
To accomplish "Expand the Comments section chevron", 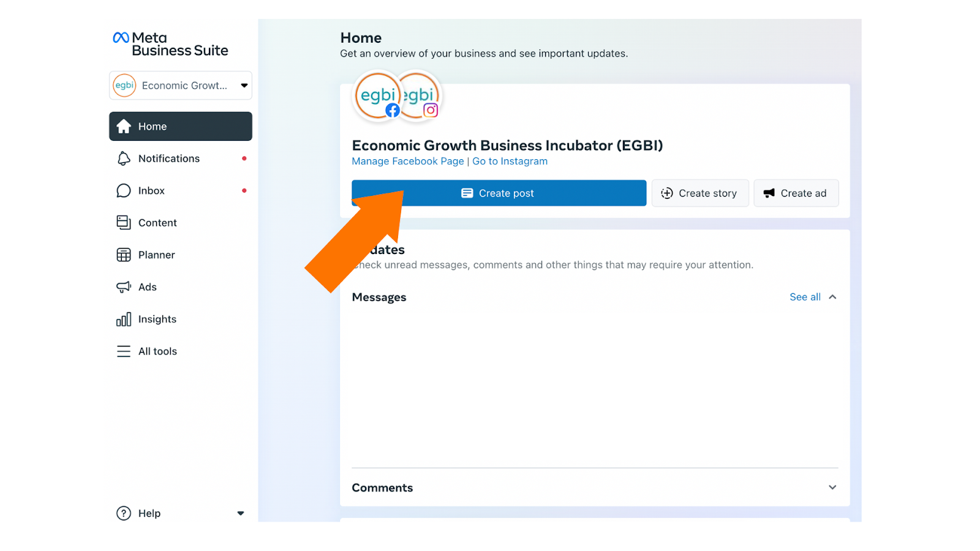I will 832,487.
